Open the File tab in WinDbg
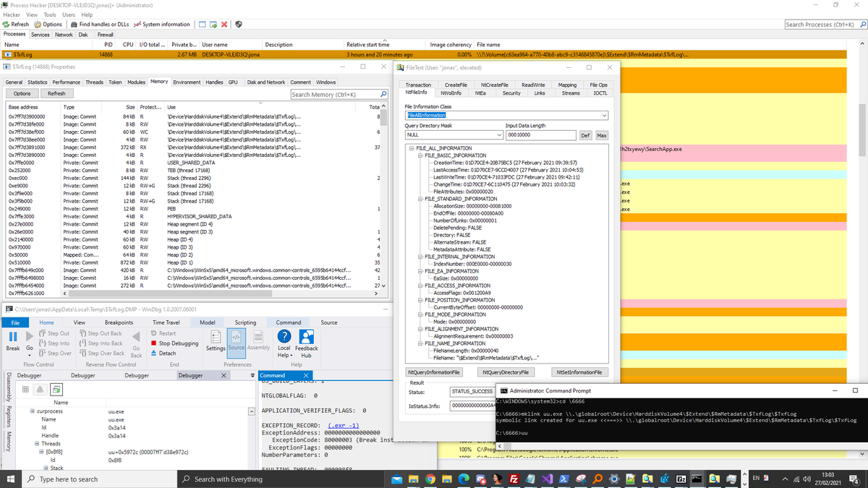Image resolution: width=868 pixels, height=488 pixels. tap(15, 322)
